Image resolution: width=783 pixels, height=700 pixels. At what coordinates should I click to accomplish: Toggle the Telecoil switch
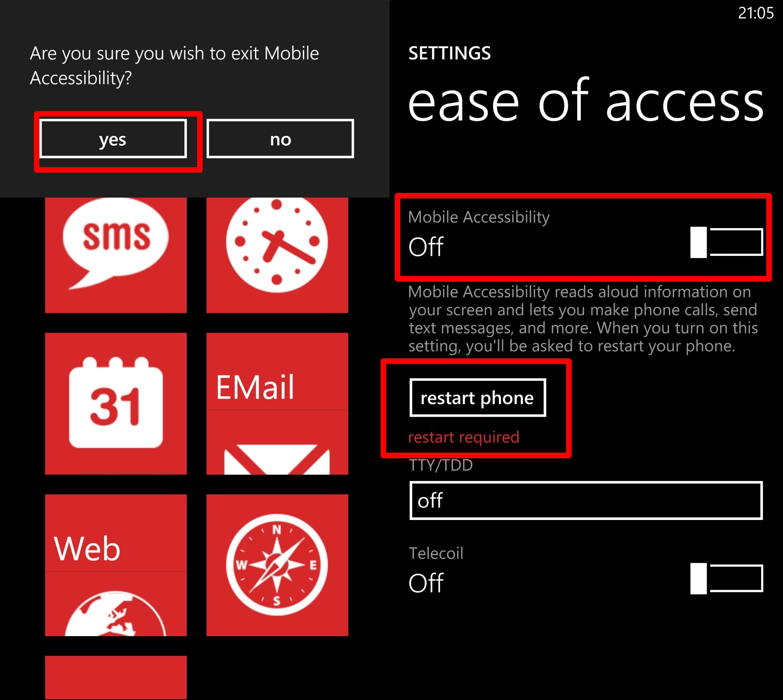pos(726,579)
